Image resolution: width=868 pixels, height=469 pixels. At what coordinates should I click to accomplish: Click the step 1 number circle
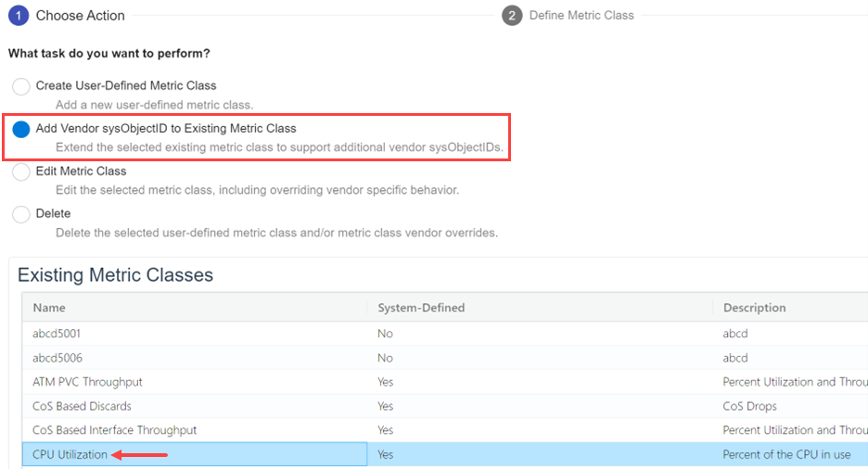(19, 16)
